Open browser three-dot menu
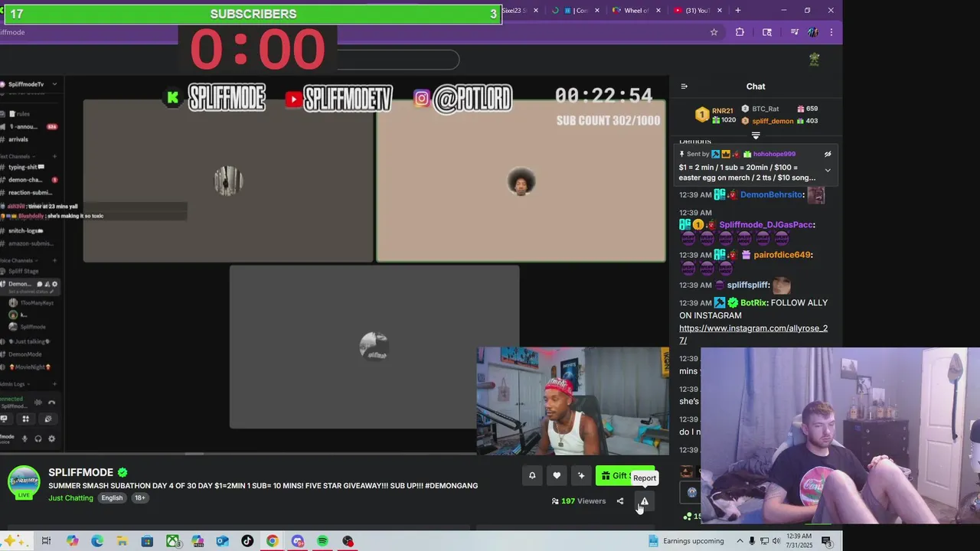Image resolution: width=980 pixels, height=551 pixels. coord(831,32)
